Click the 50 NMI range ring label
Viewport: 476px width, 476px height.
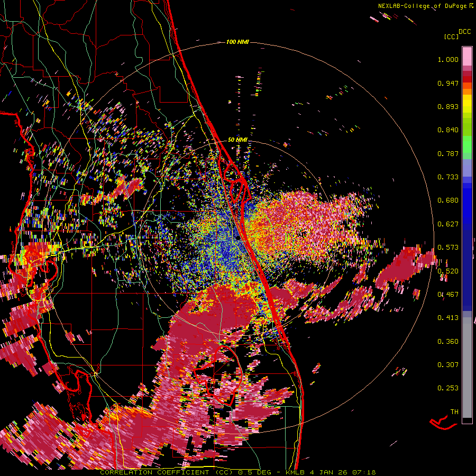(x=237, y=140)
